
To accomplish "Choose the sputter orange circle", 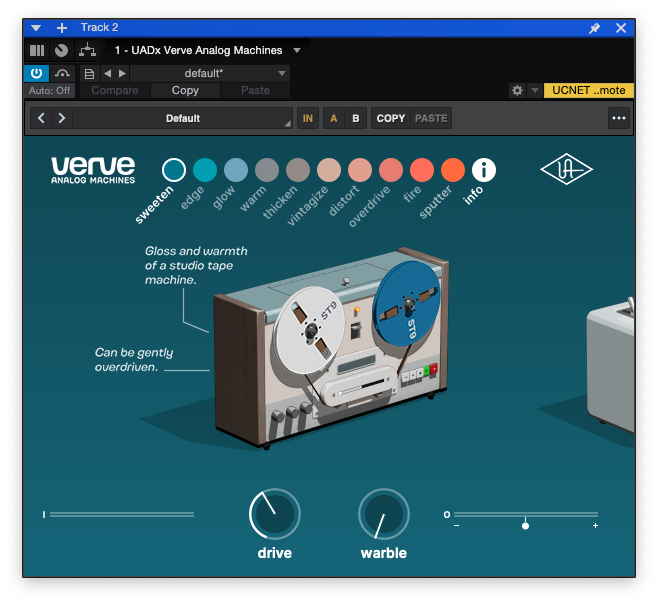I will point(453,170).
